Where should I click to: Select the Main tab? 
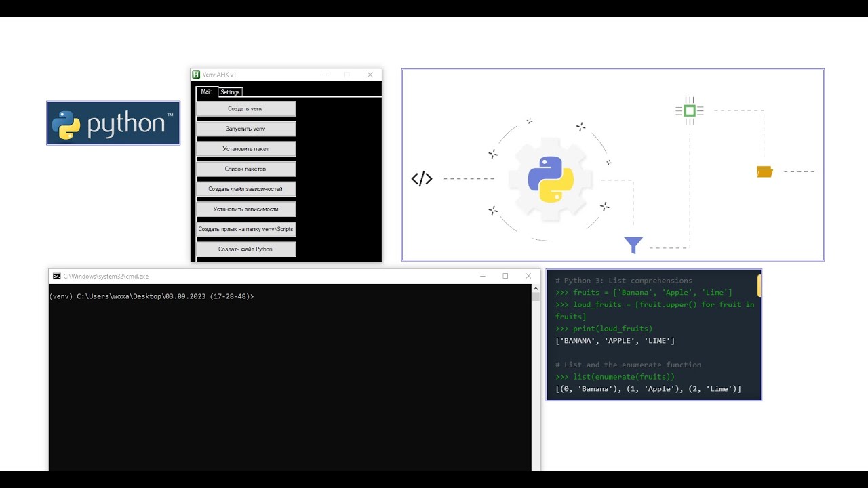tap(207, 92)
